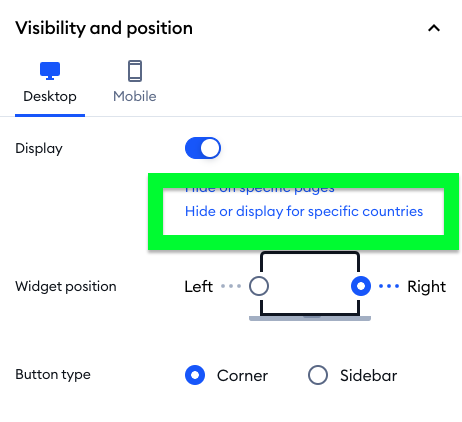Image resolution: width=462 pixels, height=422 pixels.
Task: Click the Display setting label
Action: pyautogui.click(x=39, y=148)
